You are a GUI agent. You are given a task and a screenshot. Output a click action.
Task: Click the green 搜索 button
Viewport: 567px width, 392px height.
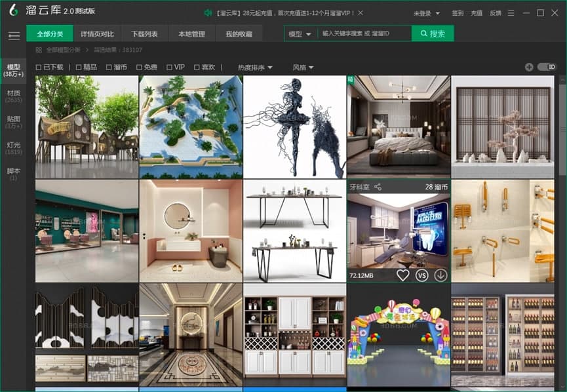[433, 33]
